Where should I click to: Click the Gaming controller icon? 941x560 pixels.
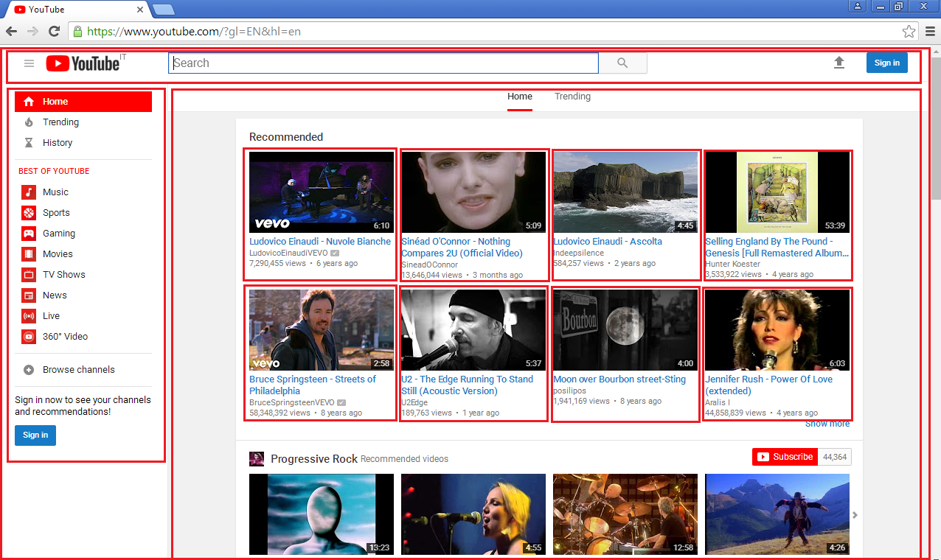[x=29, y=234]
